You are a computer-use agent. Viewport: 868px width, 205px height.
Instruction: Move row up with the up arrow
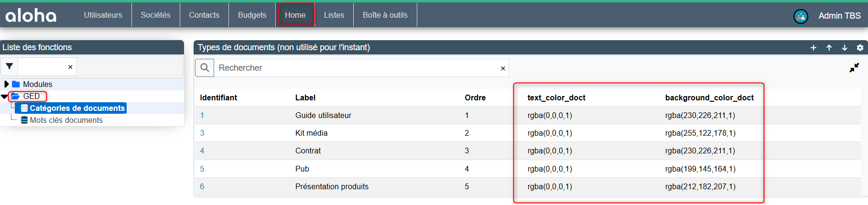point(829,48)
